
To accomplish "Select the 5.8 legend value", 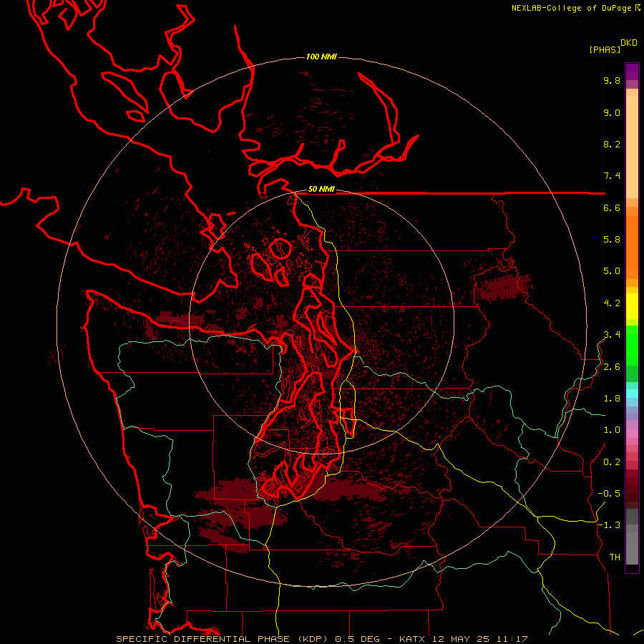I will [x=612, y=240].
